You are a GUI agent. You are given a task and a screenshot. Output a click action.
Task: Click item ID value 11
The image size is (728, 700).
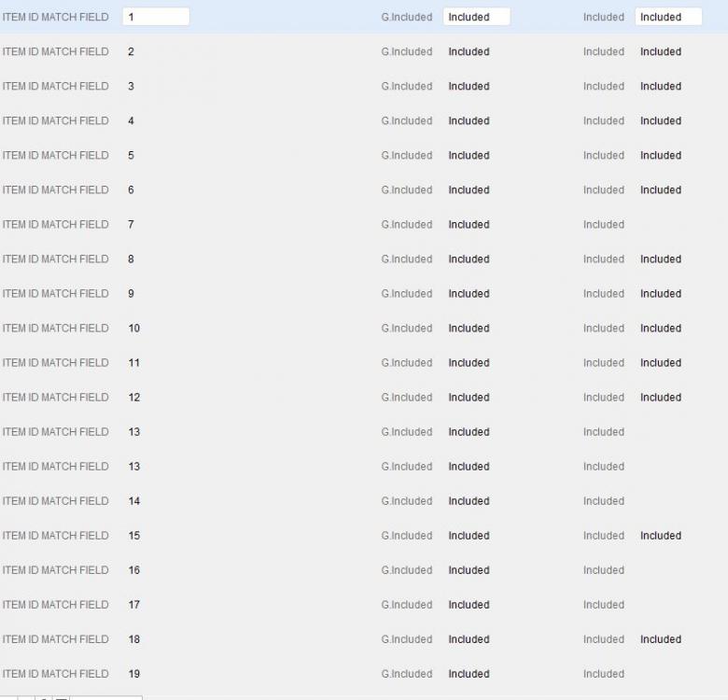tap(134, 363)
